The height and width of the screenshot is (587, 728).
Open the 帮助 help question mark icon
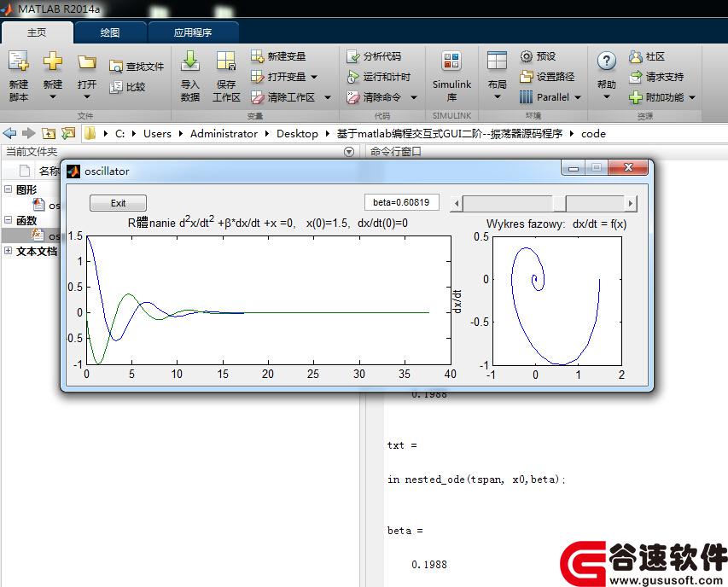(x=606, y=61)
